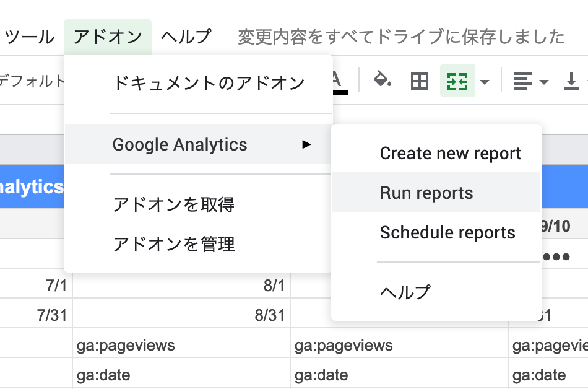588x389 pixels.
Task: Select the cell containing 7/1
Action: (36, 285)
